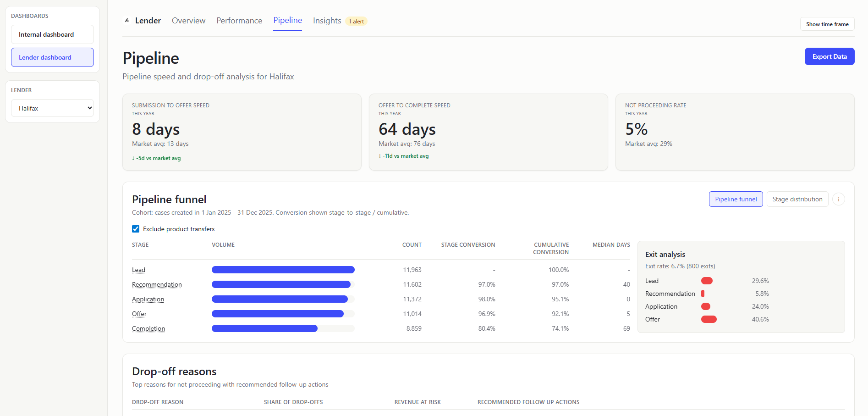Click the red exit marker beside Lead

coord(707,281)
